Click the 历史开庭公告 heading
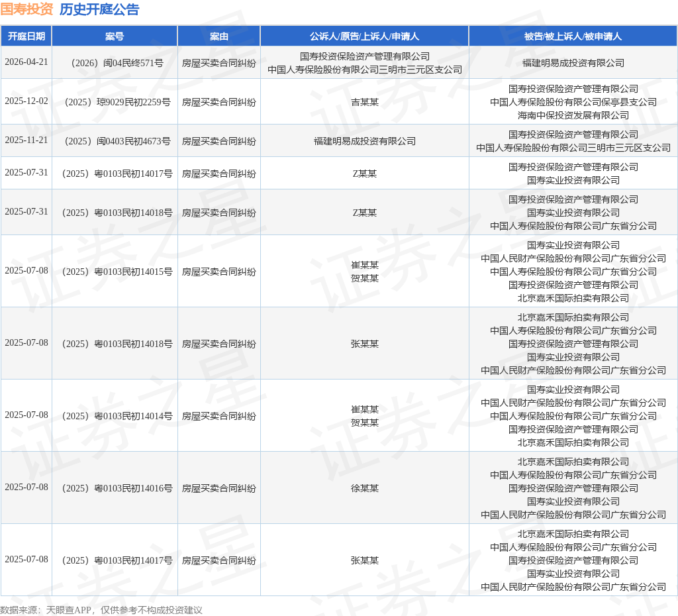 (x=99, y=9)
